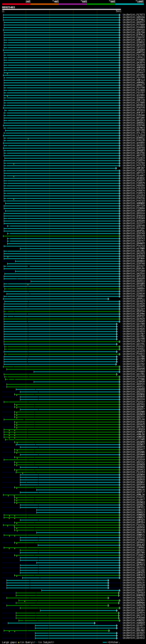Screen dimensions: 146x644
Task: Select the UniRef100_P22433 entry
Action: (x=133, y=158)
